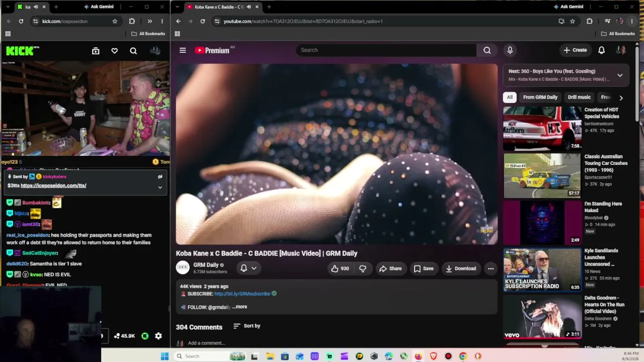Show hidden toolbar items in Kick window

point(149,21)
